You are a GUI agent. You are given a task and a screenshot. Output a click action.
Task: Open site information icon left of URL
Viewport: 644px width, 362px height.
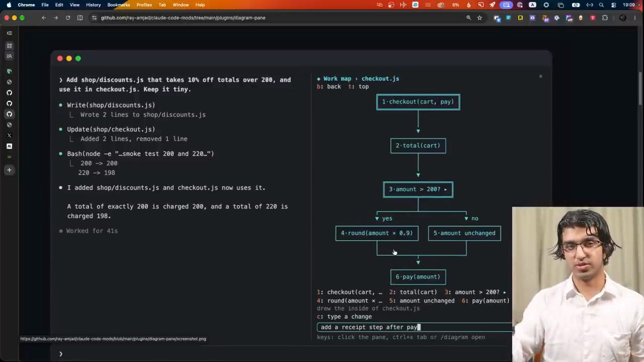point(94,18)
